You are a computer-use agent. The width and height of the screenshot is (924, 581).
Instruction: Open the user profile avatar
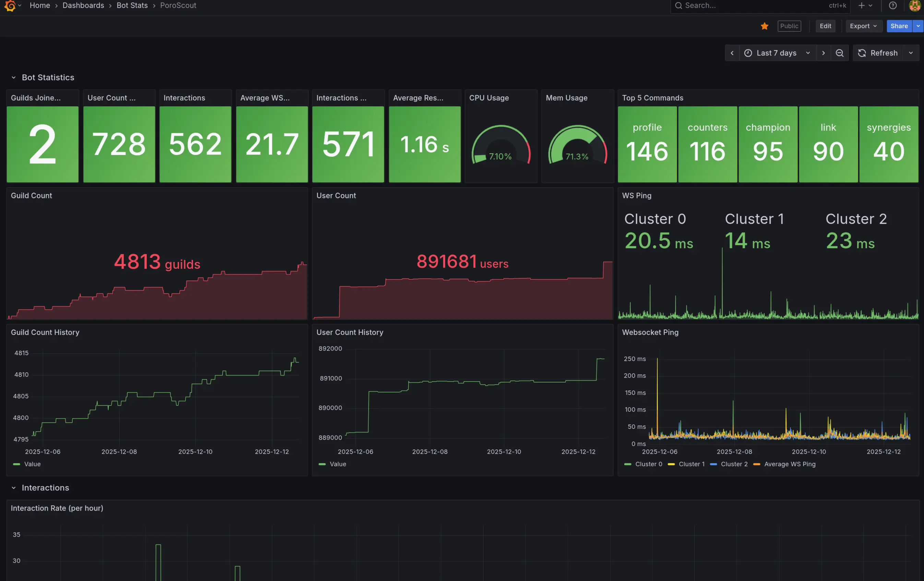point(915,5)
